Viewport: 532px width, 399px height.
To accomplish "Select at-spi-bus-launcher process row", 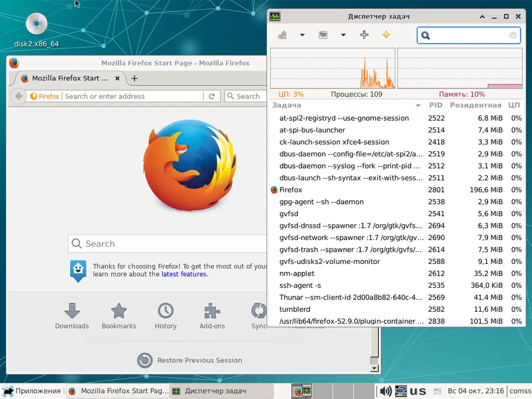I will [396, 130].
